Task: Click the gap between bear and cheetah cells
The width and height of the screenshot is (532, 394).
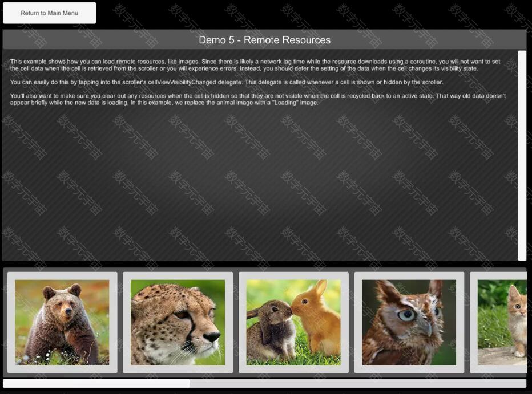Action: tap(120, 322)
